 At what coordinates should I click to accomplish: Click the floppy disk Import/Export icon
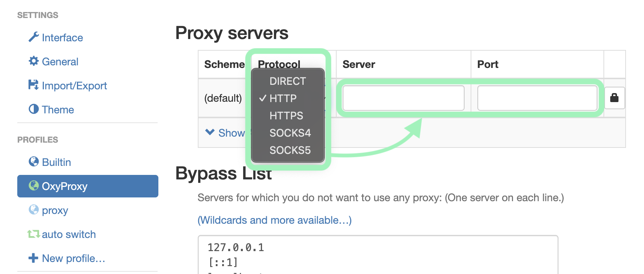coord(33,85)
